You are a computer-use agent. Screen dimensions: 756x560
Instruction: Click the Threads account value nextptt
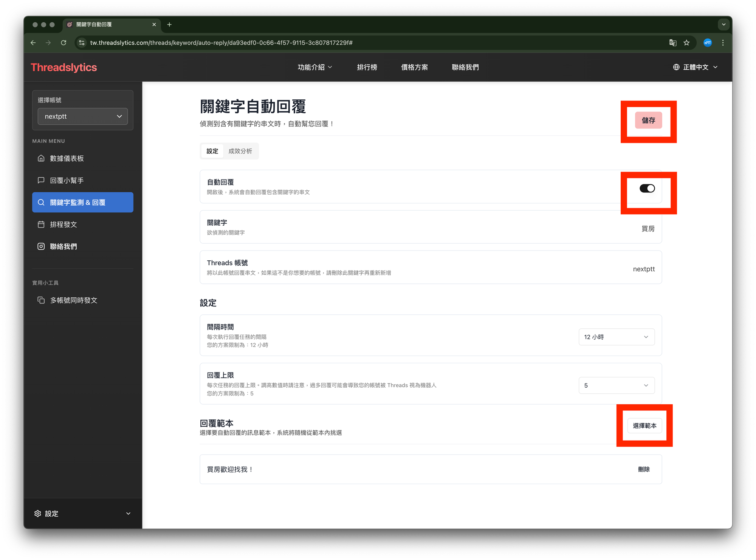[644, 269]
